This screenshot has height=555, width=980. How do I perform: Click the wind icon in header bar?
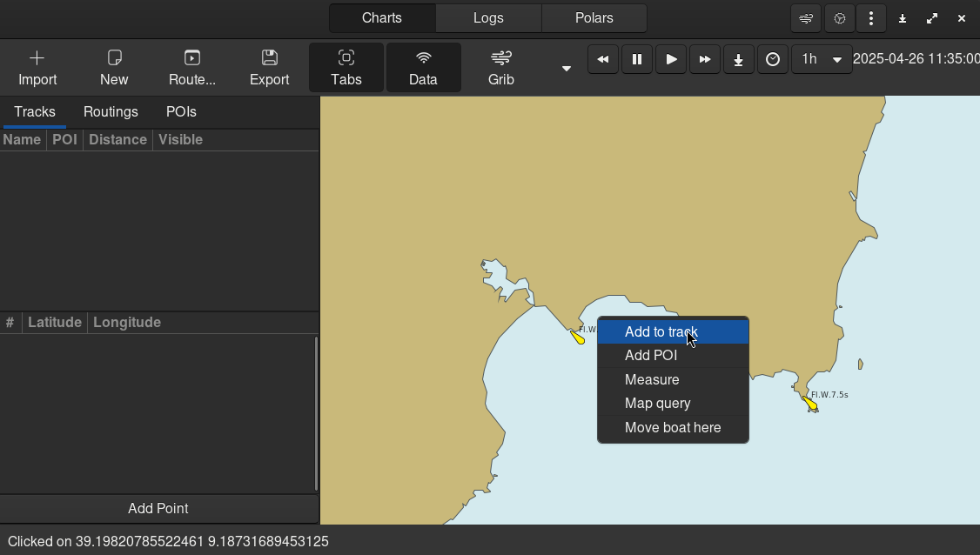(806, 18)
